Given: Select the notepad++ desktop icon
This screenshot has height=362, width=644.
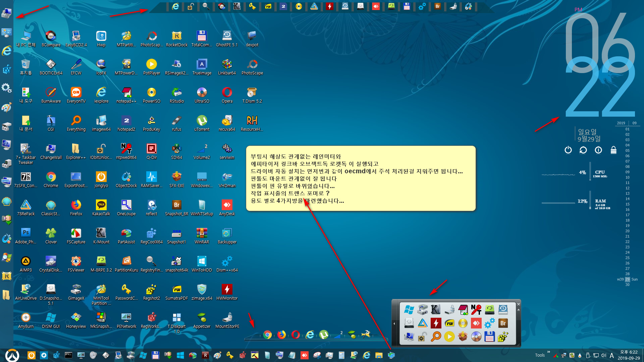Looking at the screenshot, I should point(126,95).
